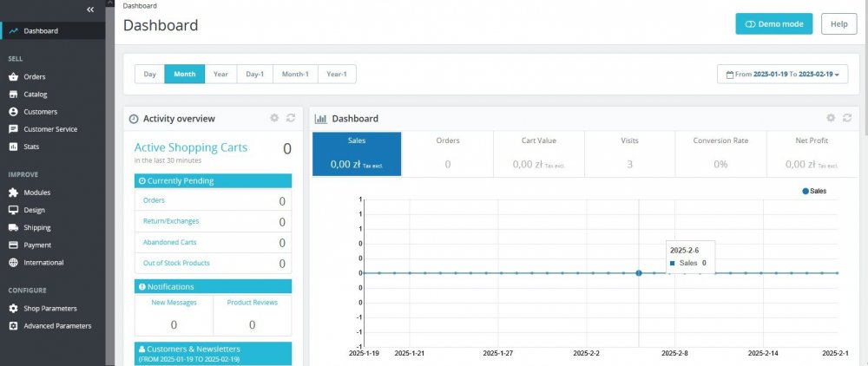Image resolution: width=868 pixels, height=366 pixels.
Task: Open the Out of Stock Products link
Action: (x=176, y=263)
